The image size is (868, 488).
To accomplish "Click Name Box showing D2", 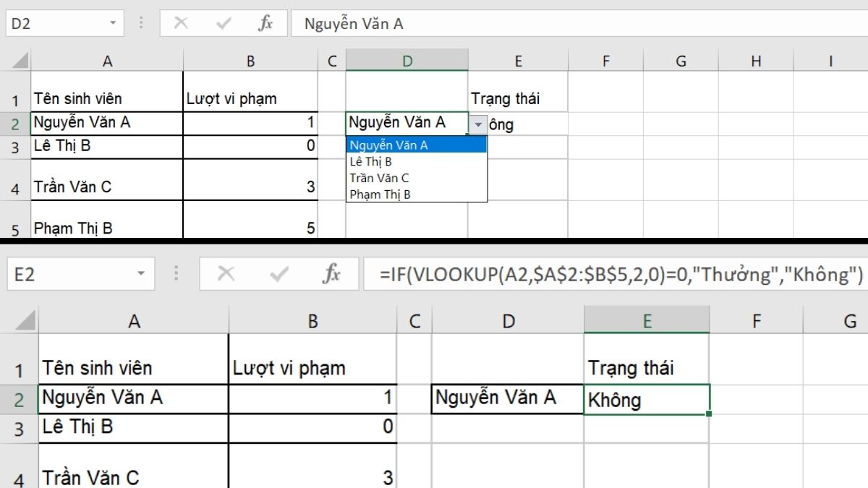I will coord(65,23).
